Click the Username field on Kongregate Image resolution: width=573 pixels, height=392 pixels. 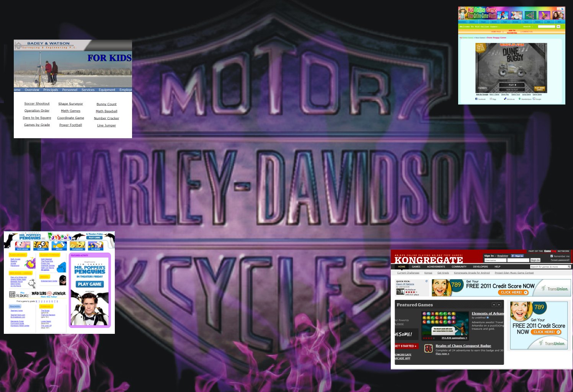click(495, 260)
